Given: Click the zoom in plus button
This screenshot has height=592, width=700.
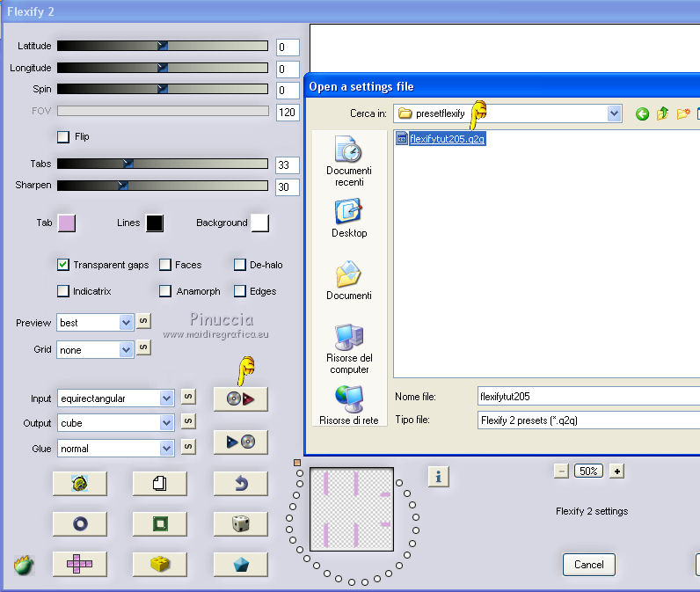Looking at the screenshot, I should pyautogui.click(x=616, y=471).
